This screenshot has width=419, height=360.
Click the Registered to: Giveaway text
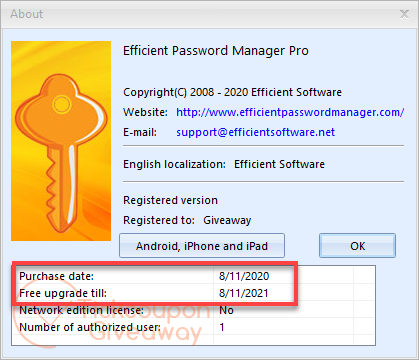pos(187,220)
